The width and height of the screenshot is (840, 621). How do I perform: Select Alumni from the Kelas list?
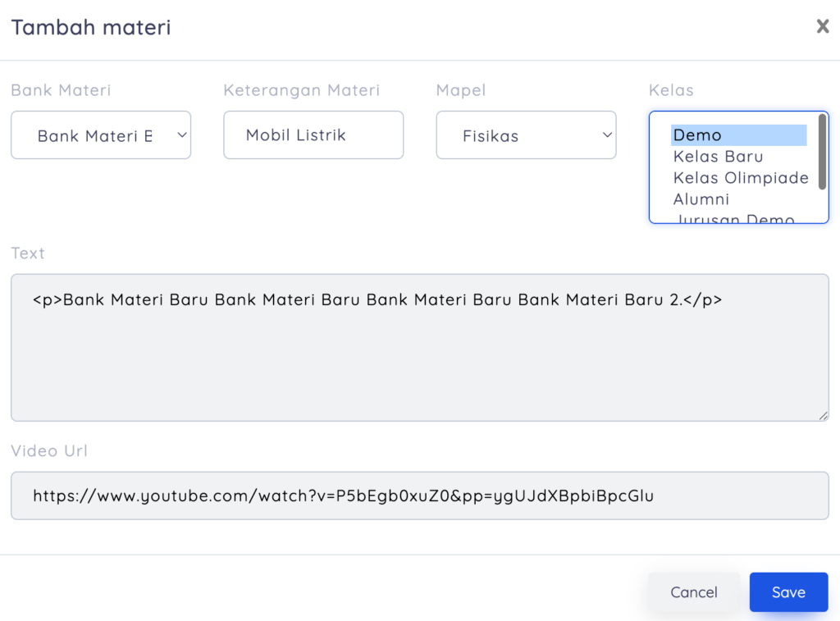(701, 199)
